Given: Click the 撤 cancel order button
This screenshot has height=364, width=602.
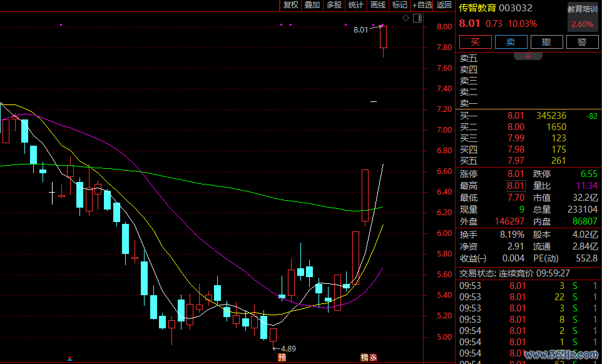Looking at the screenshot, I should tap(547, 42).
